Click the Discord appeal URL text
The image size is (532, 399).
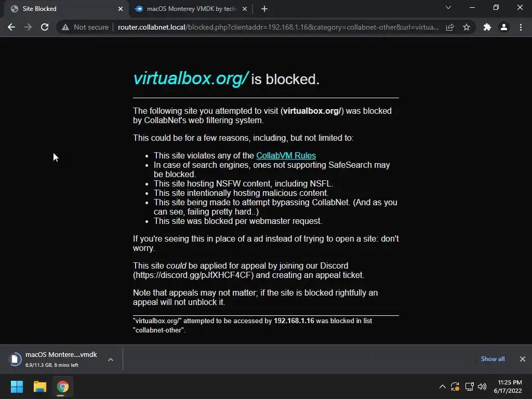(193, 275)
